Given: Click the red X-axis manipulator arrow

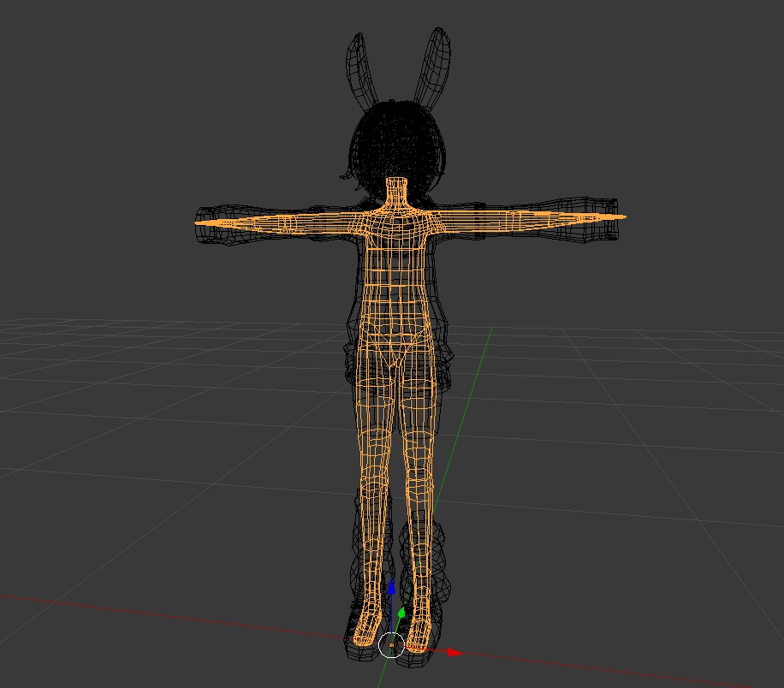Looking at the screenshot, I should pos(454,652).
